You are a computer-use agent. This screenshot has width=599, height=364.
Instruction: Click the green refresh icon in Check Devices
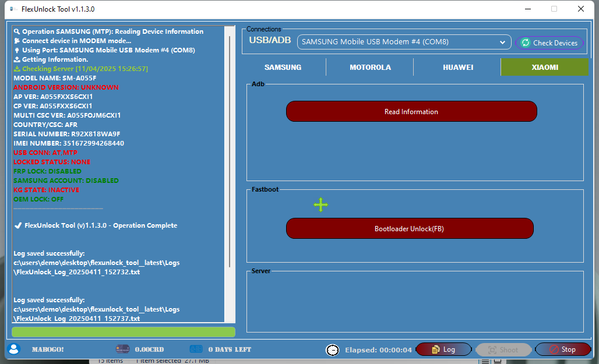(526, 43)
